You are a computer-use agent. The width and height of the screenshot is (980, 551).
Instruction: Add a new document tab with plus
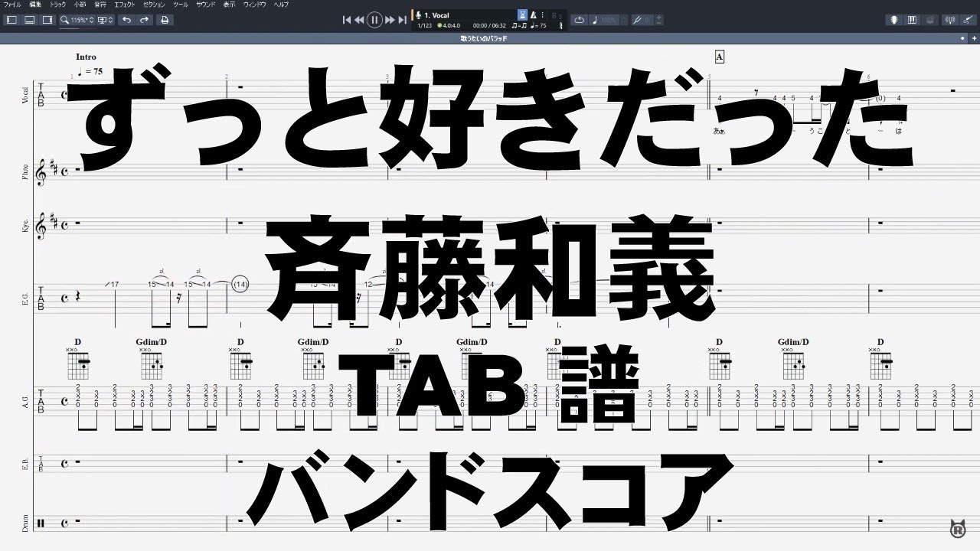coord(974,37)
